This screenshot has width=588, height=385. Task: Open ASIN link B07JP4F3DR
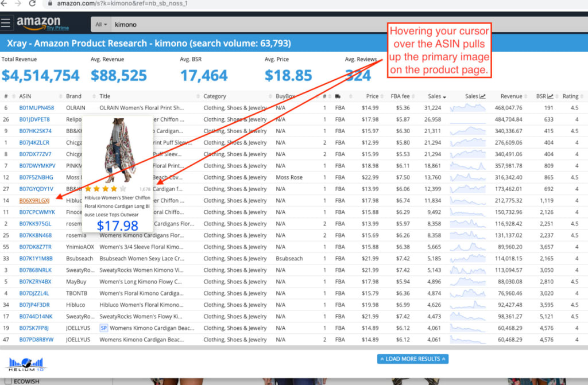click(34, 305)
